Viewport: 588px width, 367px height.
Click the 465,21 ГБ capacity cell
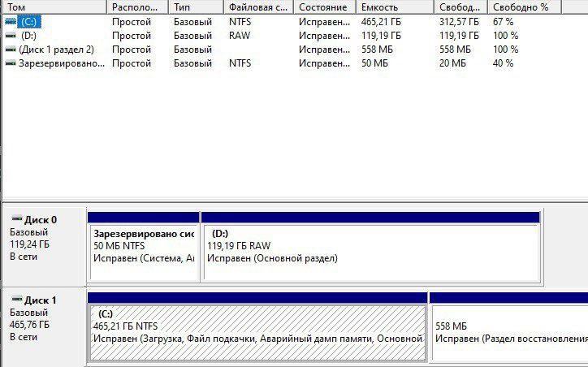(381, 22)
